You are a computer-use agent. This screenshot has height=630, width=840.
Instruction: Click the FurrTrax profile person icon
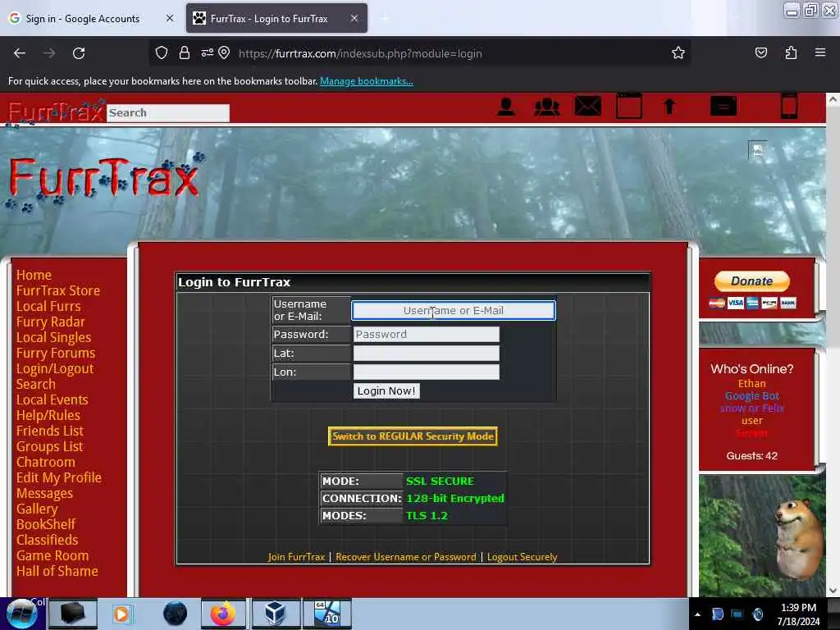point(505,107)
